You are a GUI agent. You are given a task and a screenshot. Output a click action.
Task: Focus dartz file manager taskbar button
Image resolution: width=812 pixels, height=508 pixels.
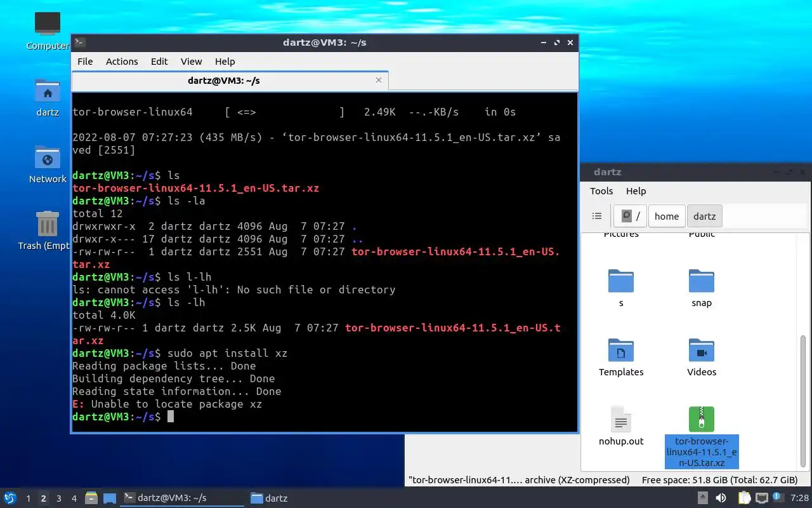pos(270,498)
